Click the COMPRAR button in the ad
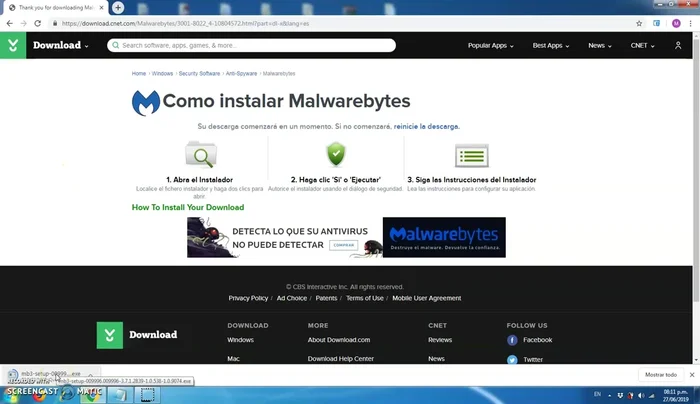The height and width of the screenshot is (404, 700). (343, 245)
